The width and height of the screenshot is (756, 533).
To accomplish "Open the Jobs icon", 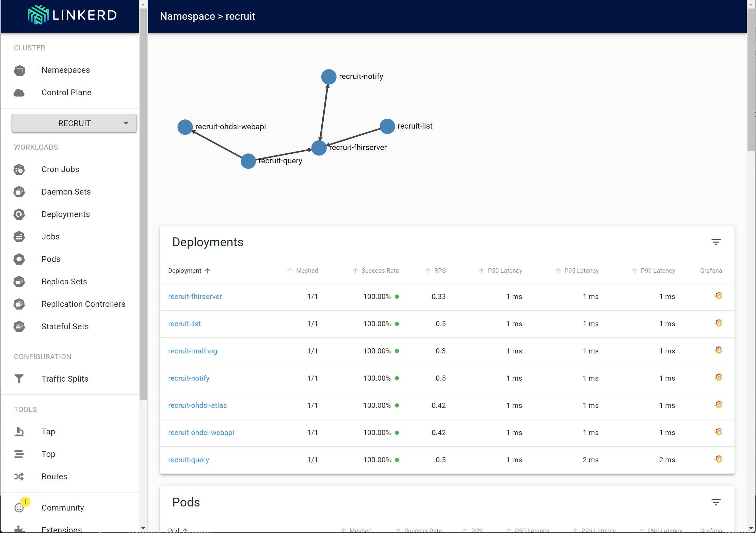I will click(x=19, y=237).
